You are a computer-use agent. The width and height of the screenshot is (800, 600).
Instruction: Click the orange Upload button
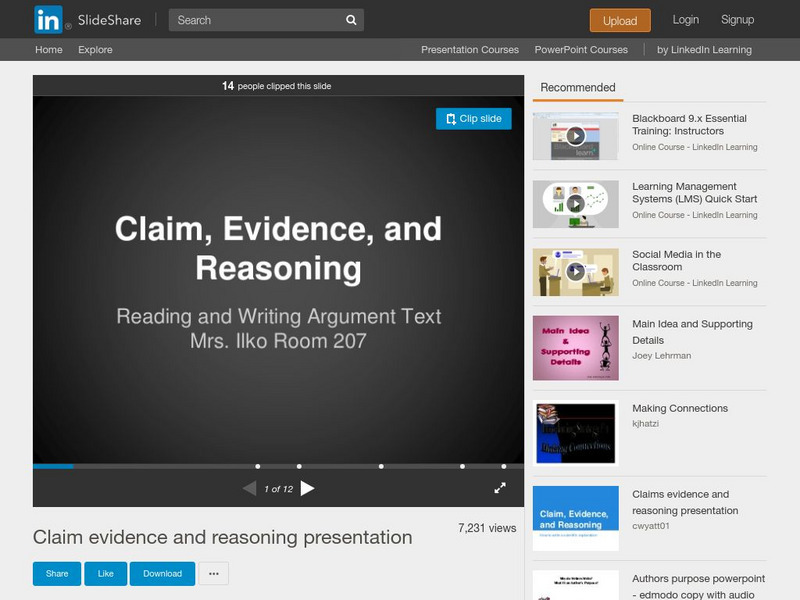tap(620, 20)
